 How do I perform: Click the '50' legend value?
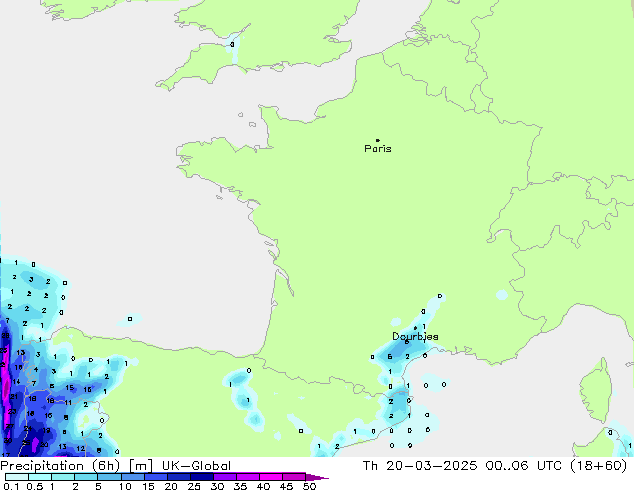click(x=309, y=486)
